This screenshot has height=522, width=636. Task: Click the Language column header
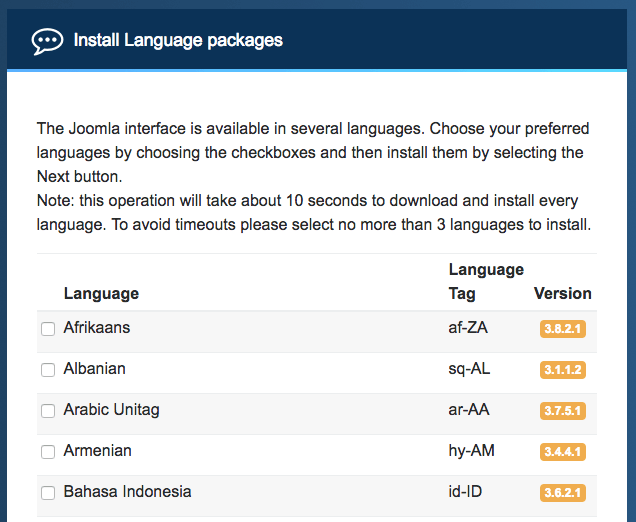click(x=101, y=294)
